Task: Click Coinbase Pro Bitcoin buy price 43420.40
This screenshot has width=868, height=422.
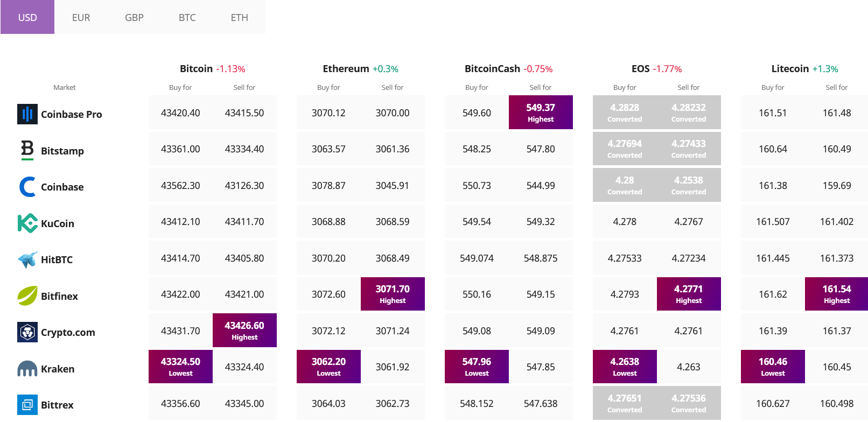Action: tap(180, 112)
